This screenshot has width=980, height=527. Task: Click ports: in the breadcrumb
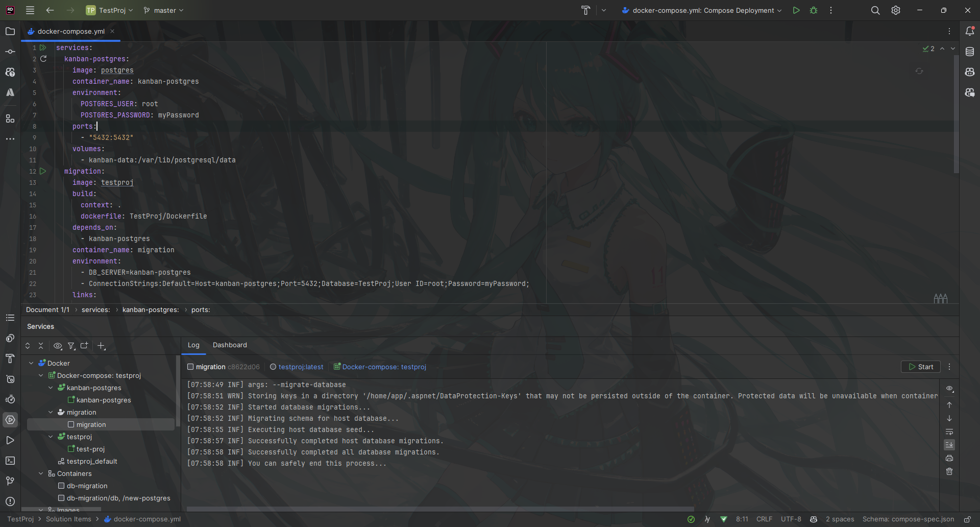click(x=201, y=309)
